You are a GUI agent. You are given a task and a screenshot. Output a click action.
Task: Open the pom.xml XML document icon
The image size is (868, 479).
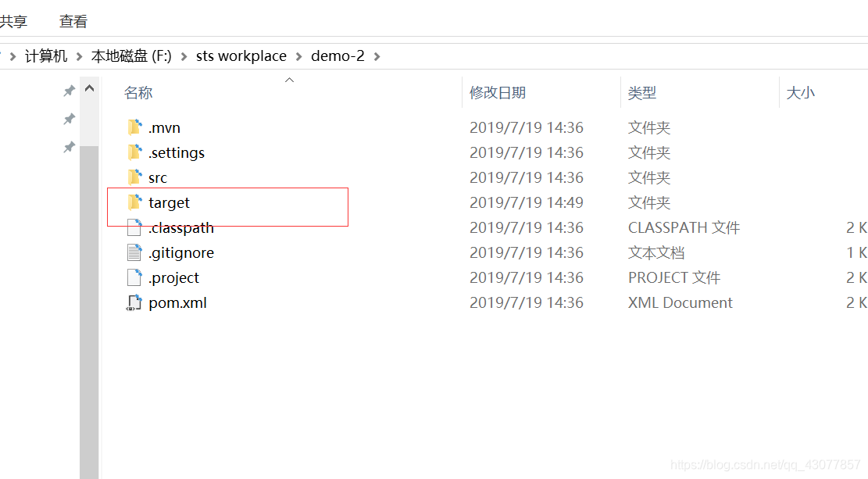pyautogui.click(x=134, y=302)
